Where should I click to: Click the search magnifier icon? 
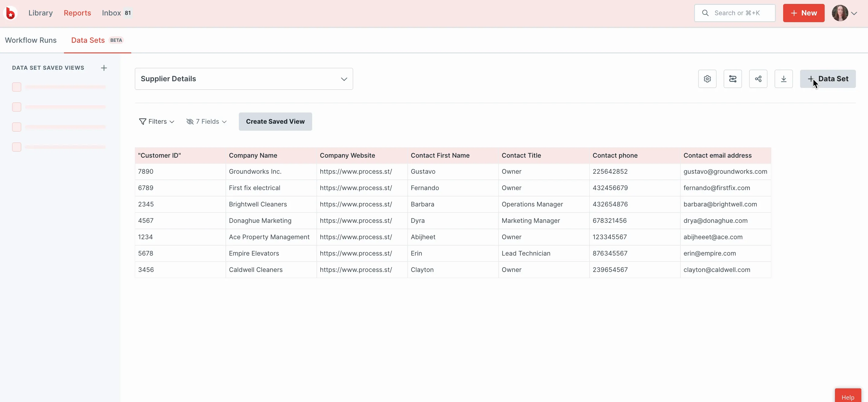click(x=705, y=13)
